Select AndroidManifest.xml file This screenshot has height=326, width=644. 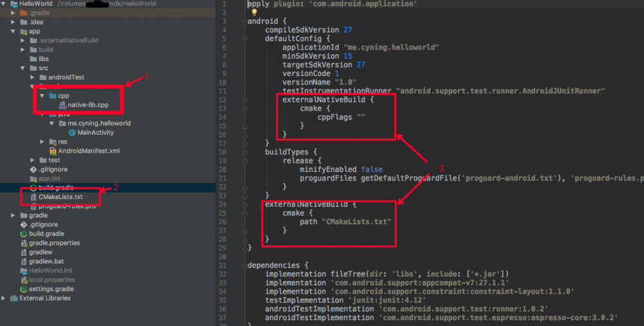click(x=89, y=151)
